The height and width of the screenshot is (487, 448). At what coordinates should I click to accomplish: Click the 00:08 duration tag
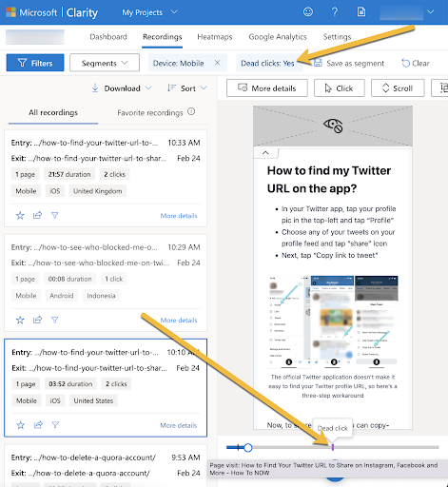(x=69, y=279)
